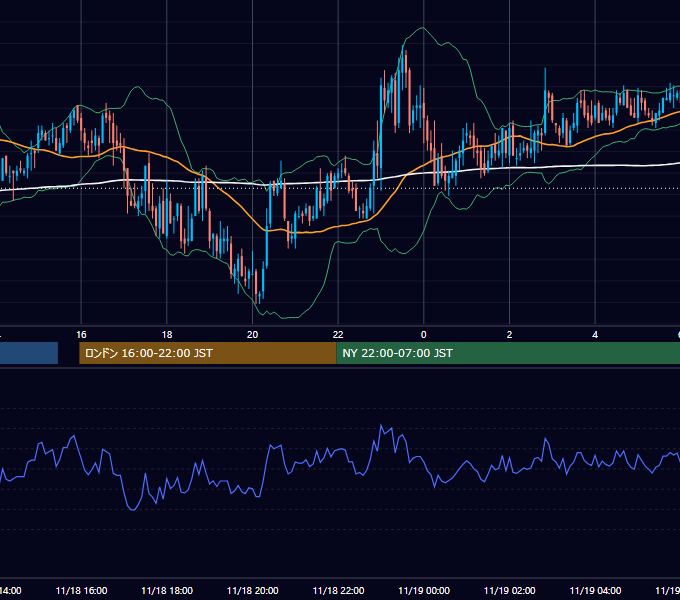Viewport: 680px width, 600px height.
Task: Click the ロンドン 16:00-22:00 JST session bar
Action: coord(208,353)
